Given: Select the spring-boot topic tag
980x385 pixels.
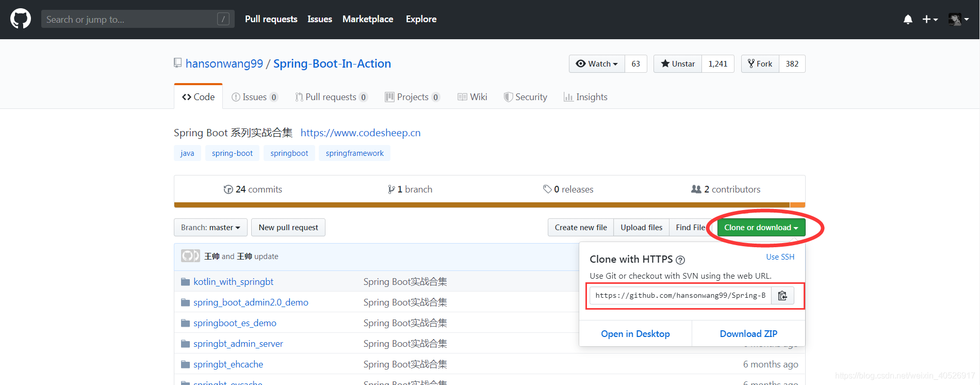Looking at the screenshot, I should point(232,153).
